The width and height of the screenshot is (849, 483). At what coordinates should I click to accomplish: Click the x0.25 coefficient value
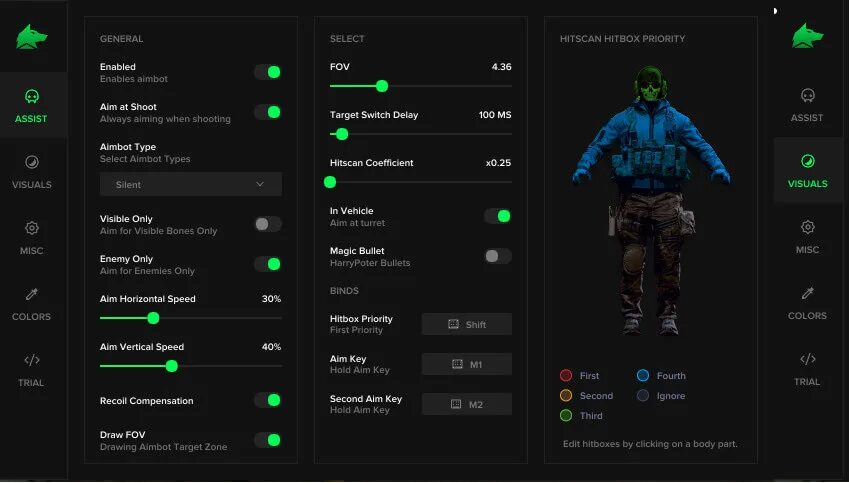(498, 163)
